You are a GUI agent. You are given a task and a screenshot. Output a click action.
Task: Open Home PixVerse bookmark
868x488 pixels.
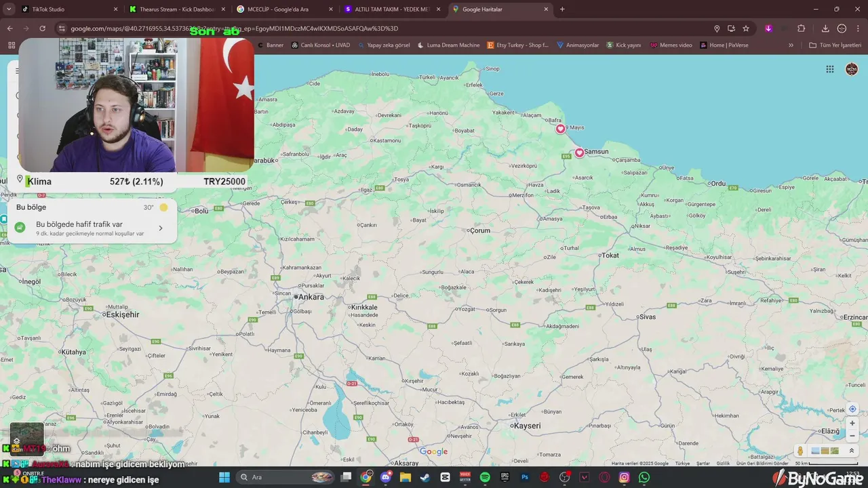tap(724, 45)
